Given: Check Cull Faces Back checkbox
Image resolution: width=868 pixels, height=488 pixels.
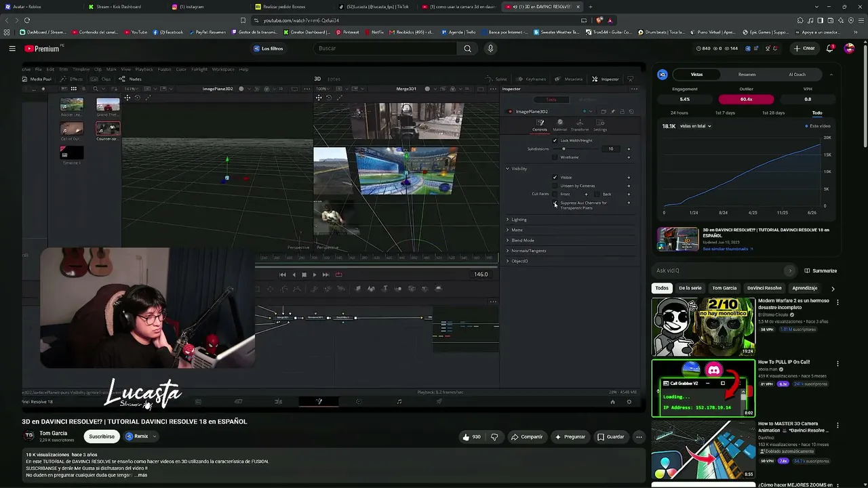Looking at the screenshot, I should (x=597, y=194).
